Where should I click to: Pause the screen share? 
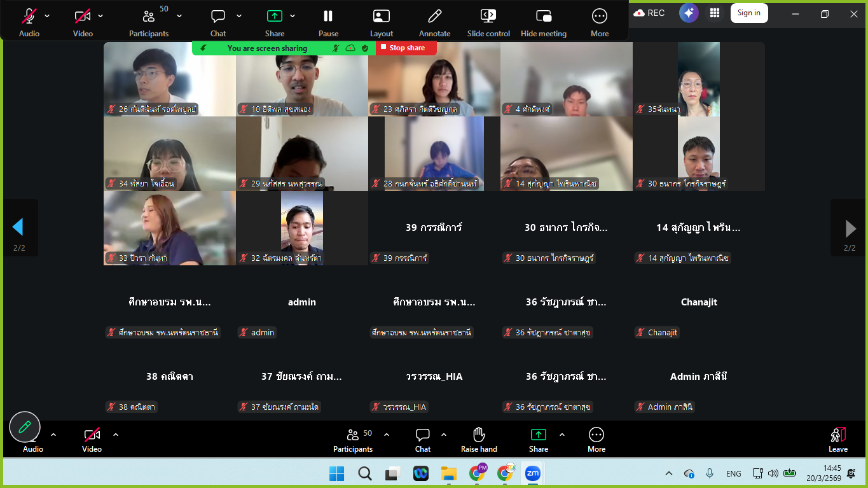[x=328, y=17]
